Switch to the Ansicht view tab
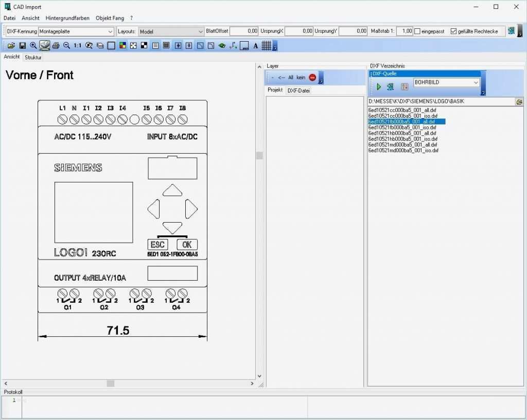Screen dimensions: 527x420 coord(12,57)
